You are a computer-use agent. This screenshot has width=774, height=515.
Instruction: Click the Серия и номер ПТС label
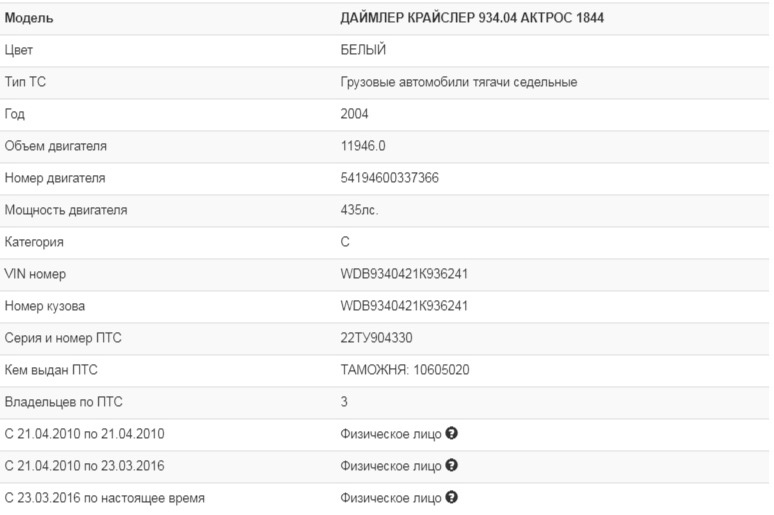pos(63,338)
